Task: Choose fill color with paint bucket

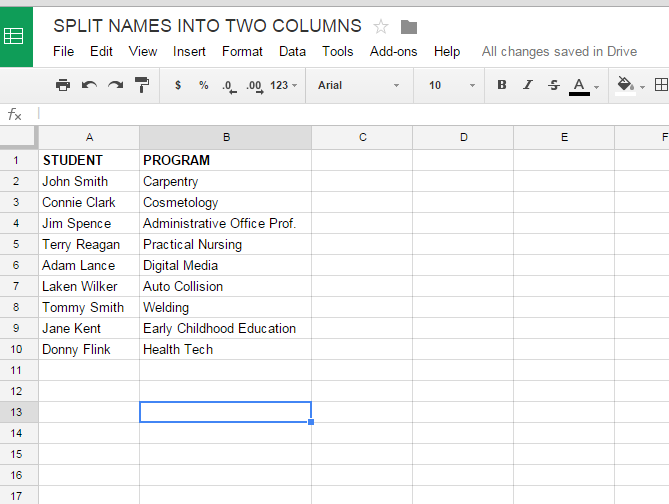Action: coord(625,85)
